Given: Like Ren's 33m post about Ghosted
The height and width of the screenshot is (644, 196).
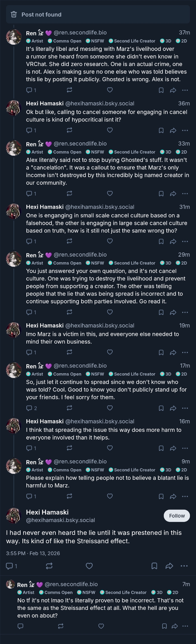Looking at the screenshot, I should pyautogui.click(x=110, y=193).
